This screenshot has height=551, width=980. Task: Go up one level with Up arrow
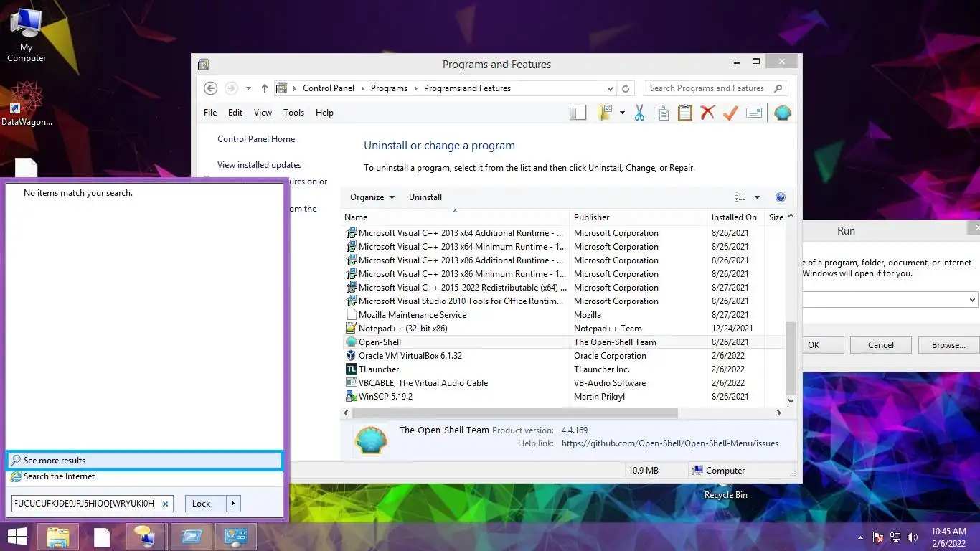click(265, 88)
